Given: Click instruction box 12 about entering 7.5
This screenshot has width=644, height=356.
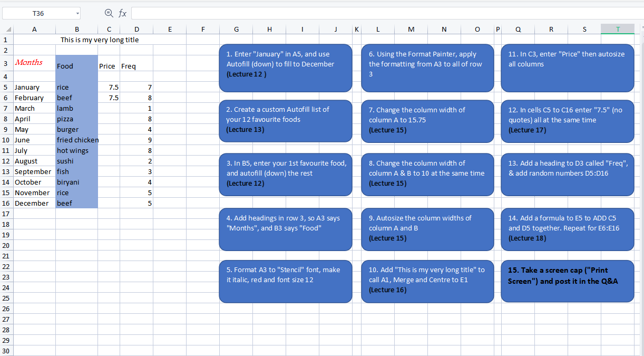Looking at the screenshot, I should pos(567,121).
